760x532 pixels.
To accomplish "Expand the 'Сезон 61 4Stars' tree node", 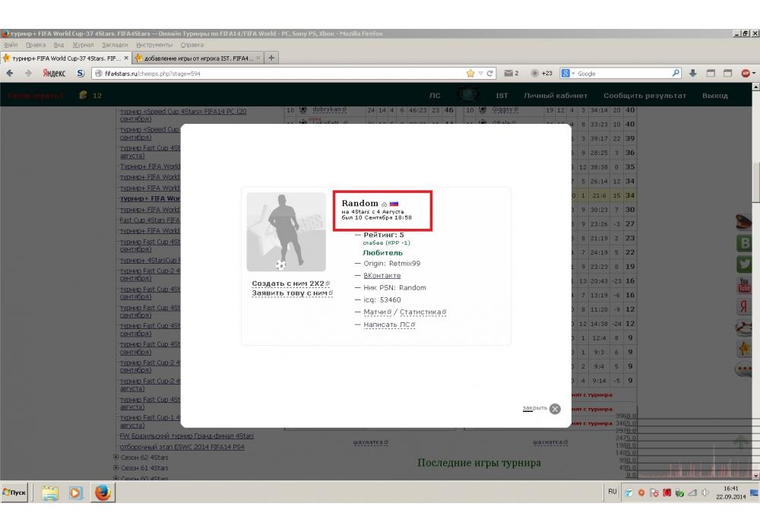I will 116,468.
